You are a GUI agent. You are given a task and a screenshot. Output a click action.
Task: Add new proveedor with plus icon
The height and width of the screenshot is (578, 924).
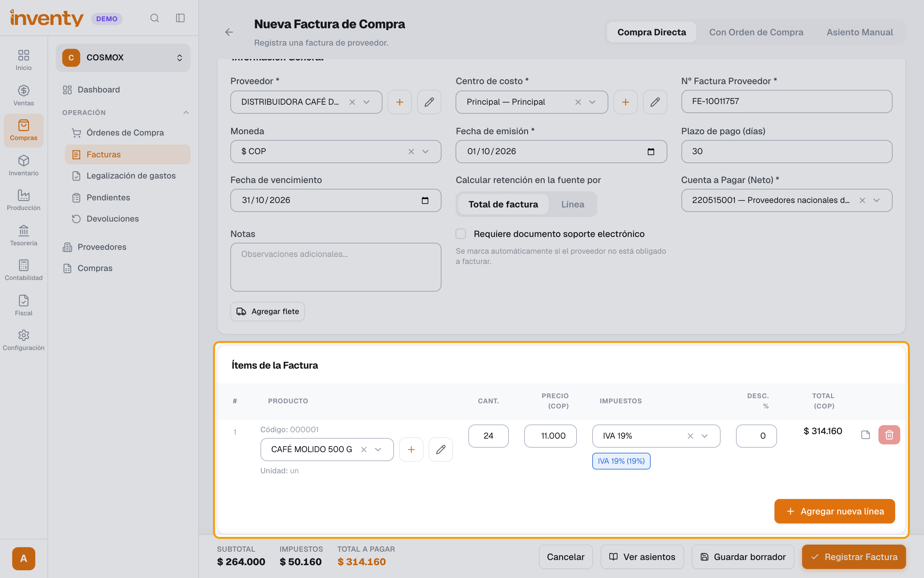[399, 102]
